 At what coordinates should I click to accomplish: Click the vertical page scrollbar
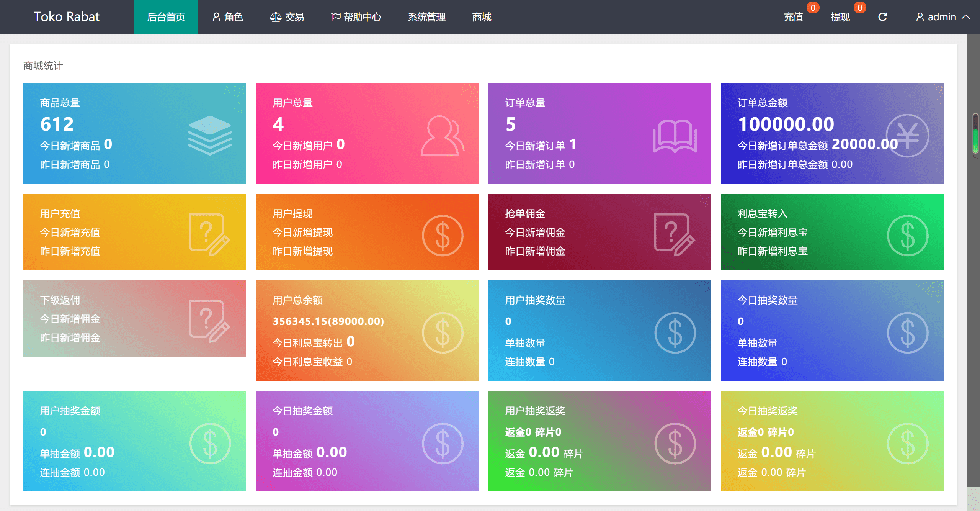click(975, 133)
